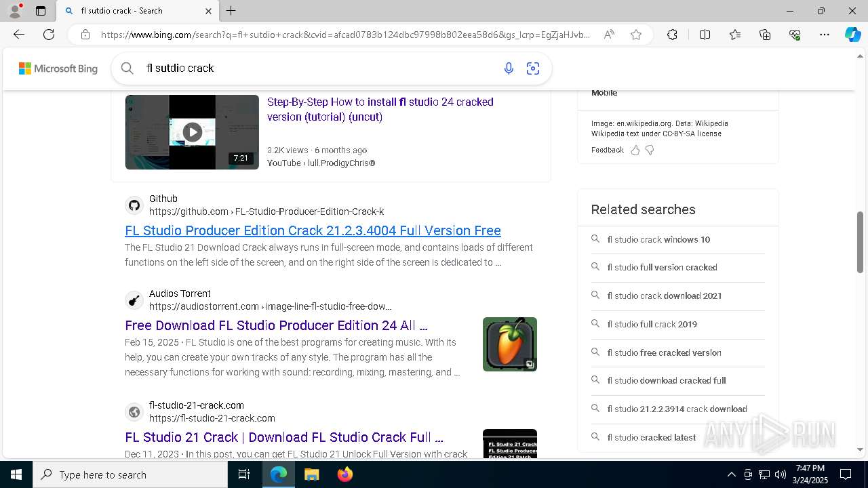
Task: Open the Windows Start menu
Action: (x=16, y=474)
